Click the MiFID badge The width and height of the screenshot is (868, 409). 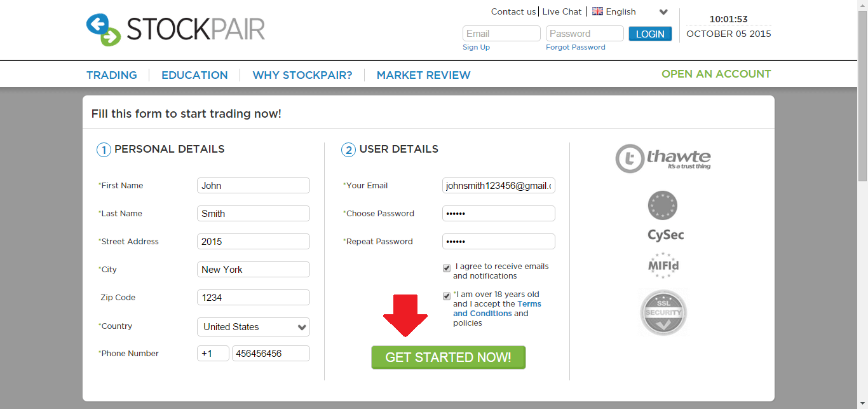coord(663,265)
